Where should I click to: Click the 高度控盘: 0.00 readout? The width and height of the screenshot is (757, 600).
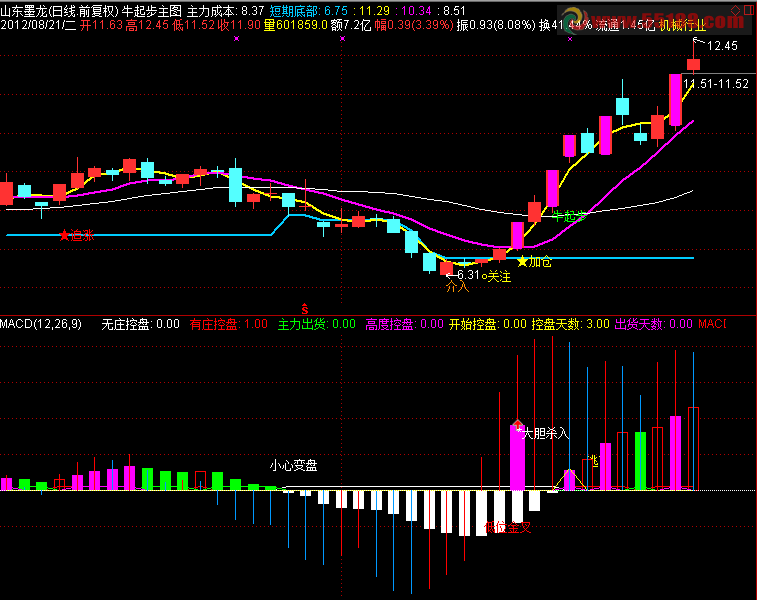tap(405, 324)
